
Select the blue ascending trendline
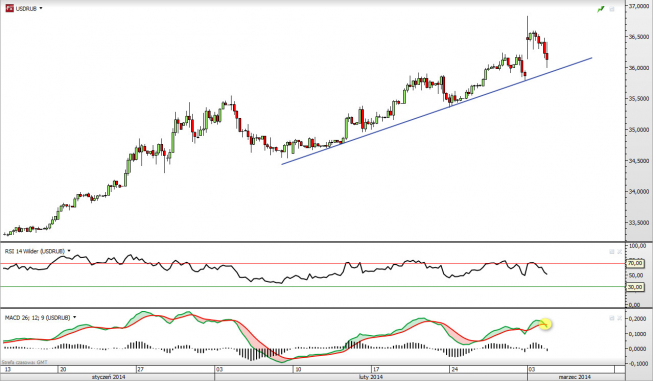click(436, 111)
